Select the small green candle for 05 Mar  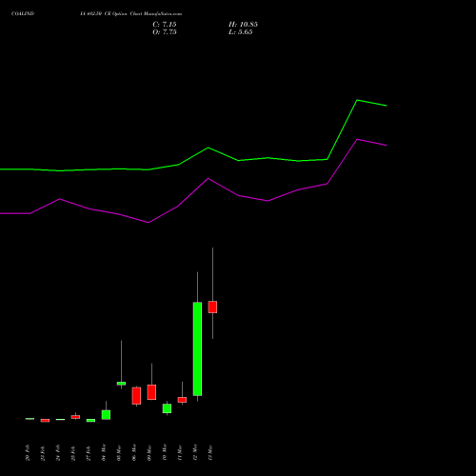(121, 384)
